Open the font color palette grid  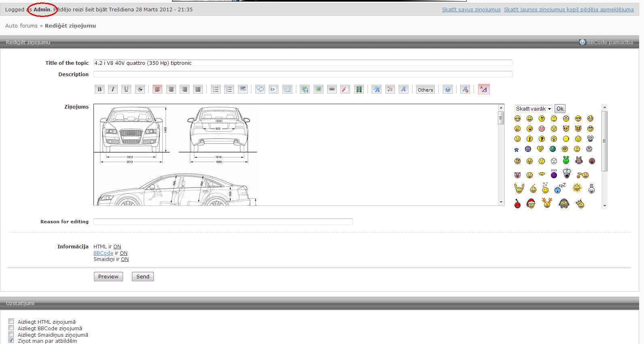click(390, 89)
